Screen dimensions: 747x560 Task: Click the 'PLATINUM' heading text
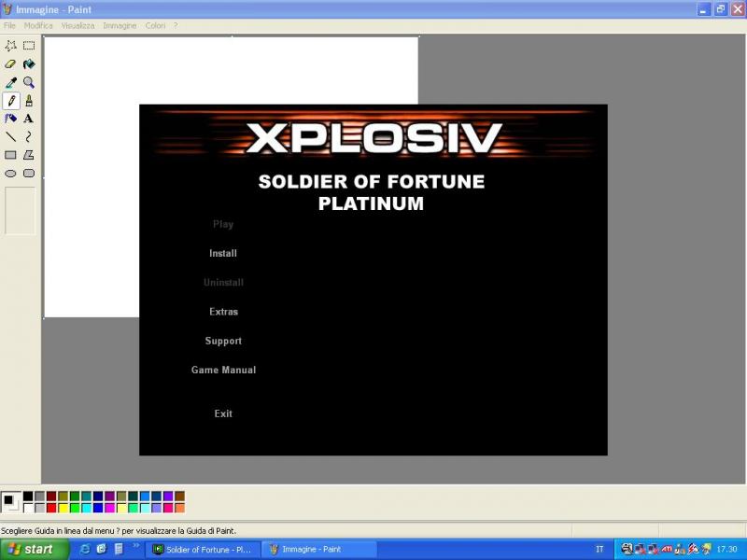click(371, 203)
